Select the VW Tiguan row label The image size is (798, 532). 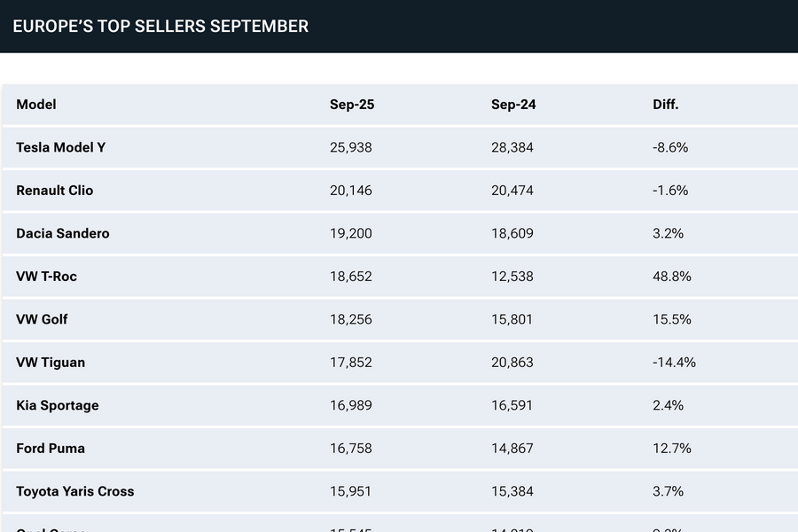(51, 363)
